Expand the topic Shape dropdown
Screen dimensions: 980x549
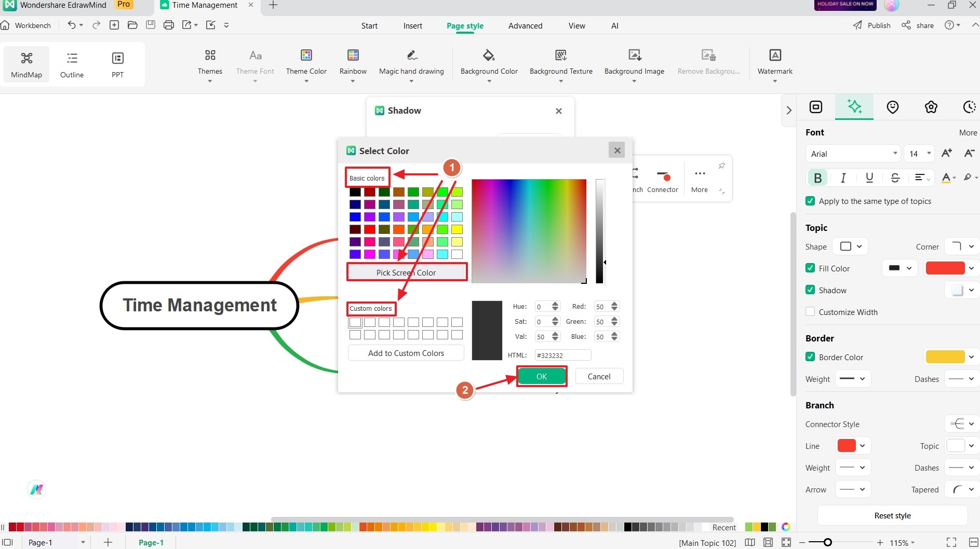coord(851,246)
